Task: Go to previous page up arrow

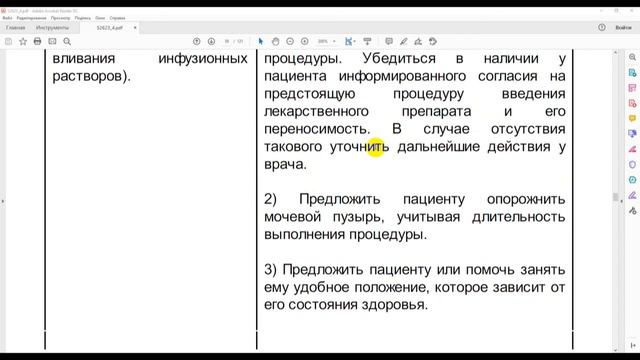Action: (x=197, y=41)
